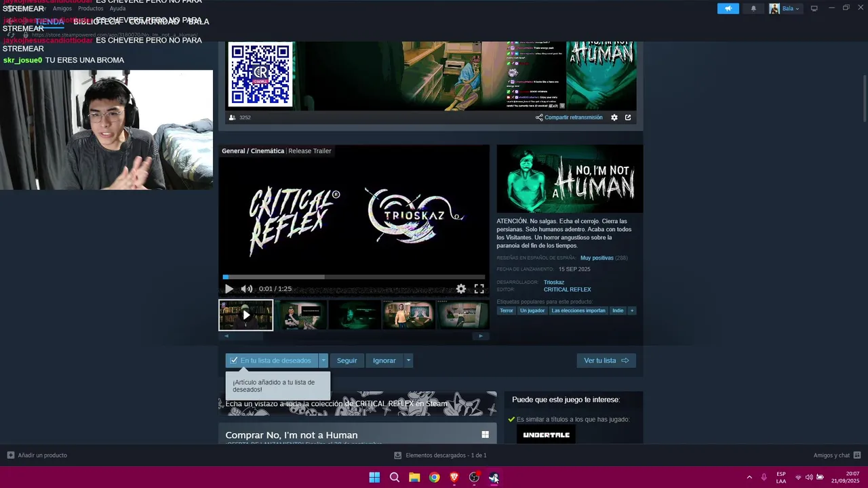Viewport: 868px width, 488px height.
Task: Select Las elecciones importan tag
Action: [578, 311]
